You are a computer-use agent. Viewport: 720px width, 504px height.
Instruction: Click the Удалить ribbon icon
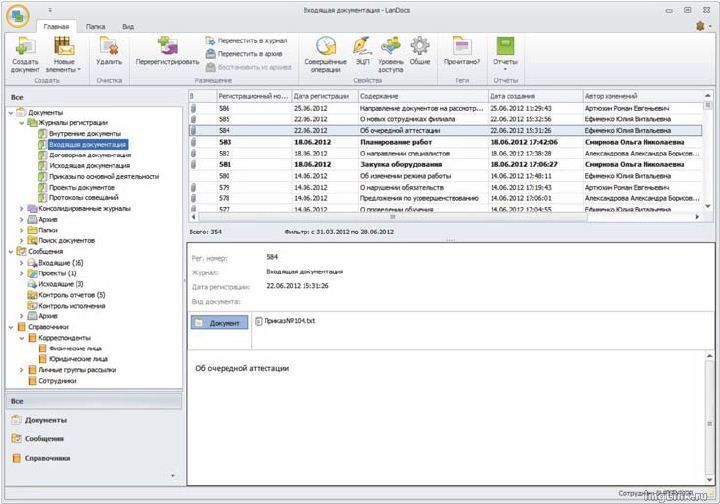pos(109,51)
